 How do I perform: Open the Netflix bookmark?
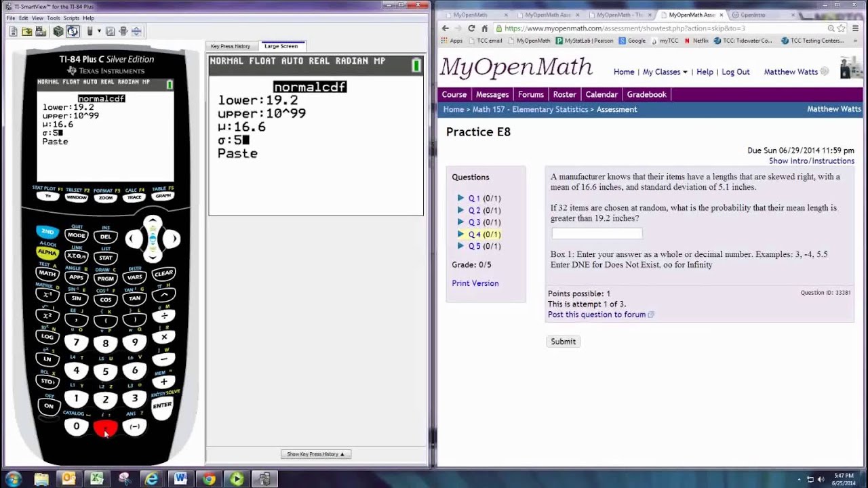[x=696, y=41]
